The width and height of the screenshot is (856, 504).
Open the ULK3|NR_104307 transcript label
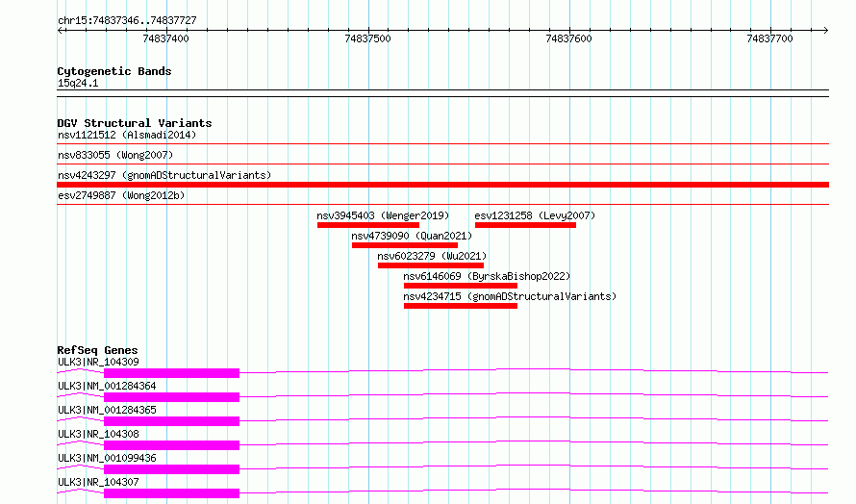pos(98,482)
